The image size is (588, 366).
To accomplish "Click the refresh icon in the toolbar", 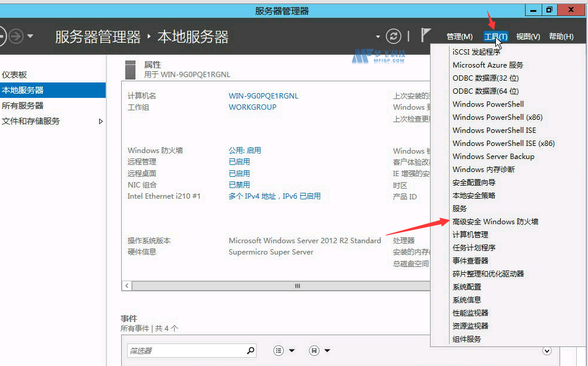I will (394, 36).
